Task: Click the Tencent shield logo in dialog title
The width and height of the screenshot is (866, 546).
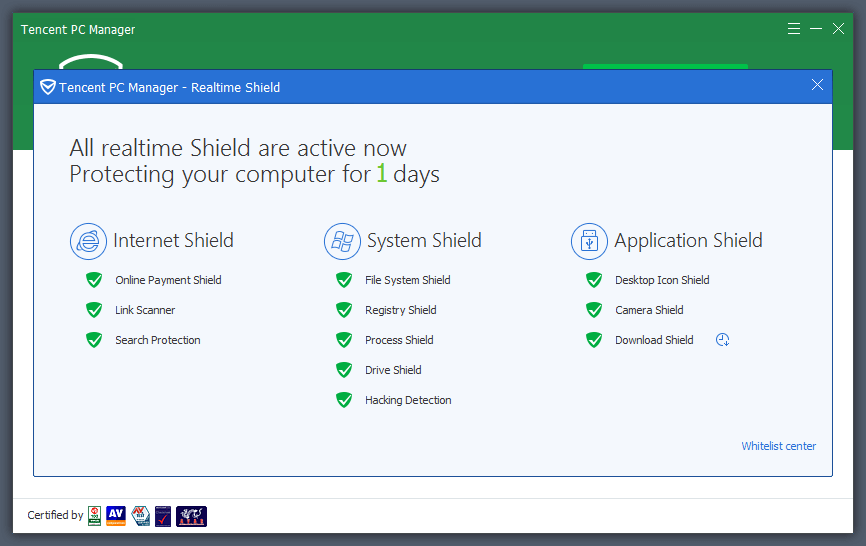Action: (47, 87)
